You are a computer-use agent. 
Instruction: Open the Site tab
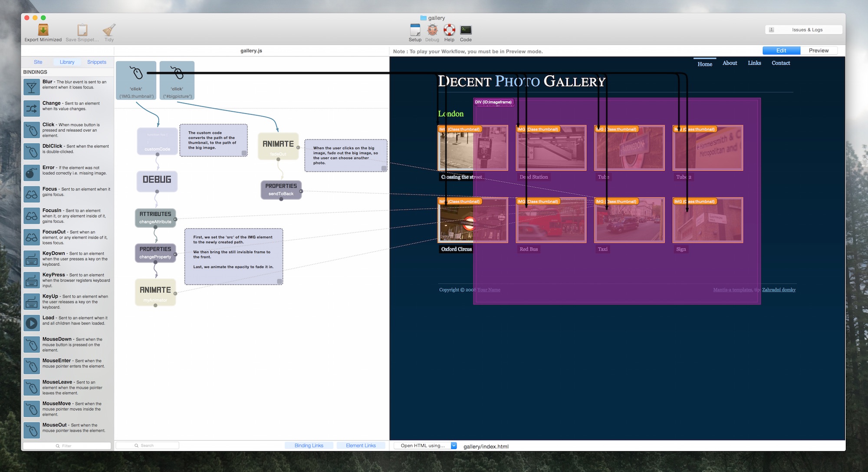[38, 62]
